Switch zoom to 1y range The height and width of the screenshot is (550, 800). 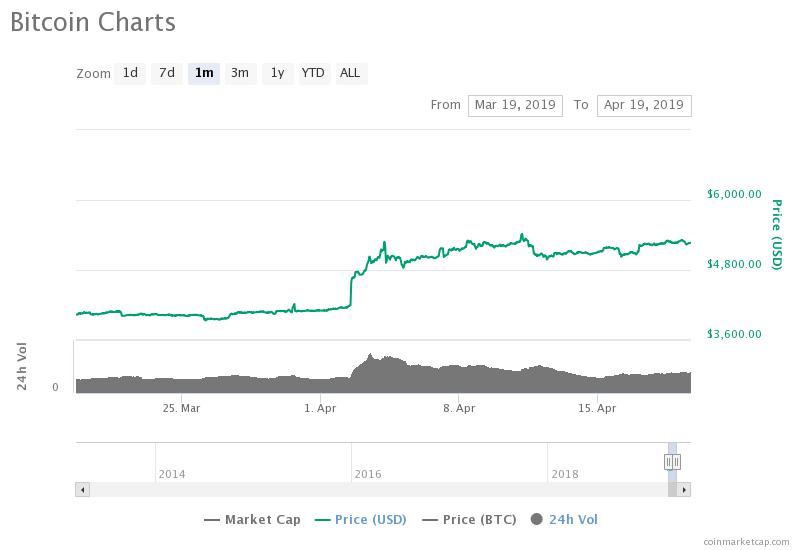pyautogui.click(x=277, y=73)
